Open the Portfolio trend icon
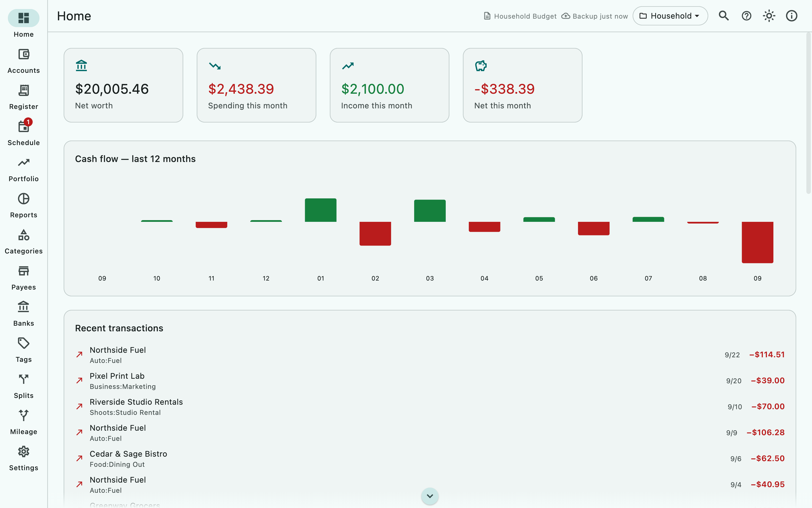Screen dimensions: 812x508 (23, 163)
